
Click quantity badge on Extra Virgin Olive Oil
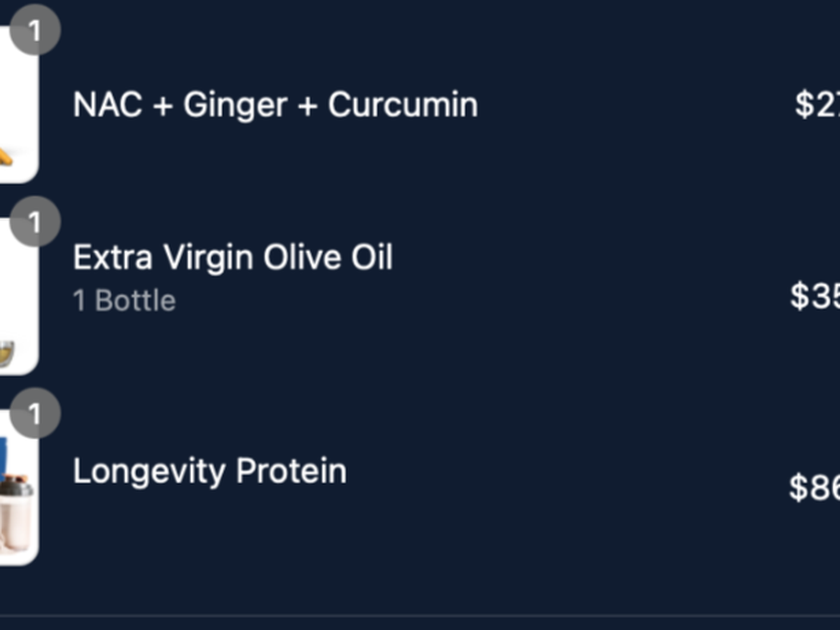click(34, 222)
